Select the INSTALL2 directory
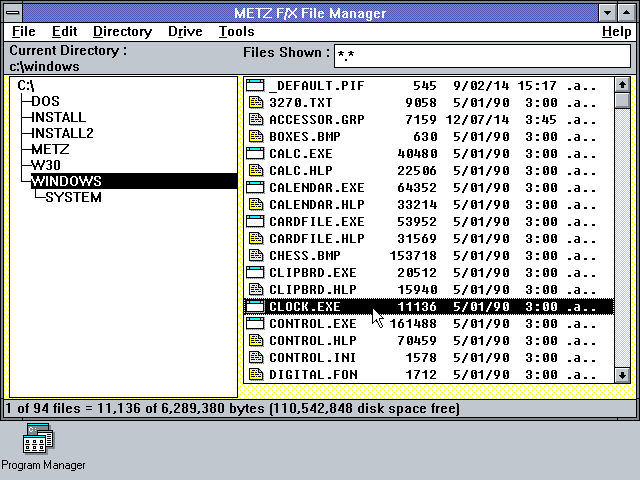Screen dimensions: 640x480 [62, 133]
